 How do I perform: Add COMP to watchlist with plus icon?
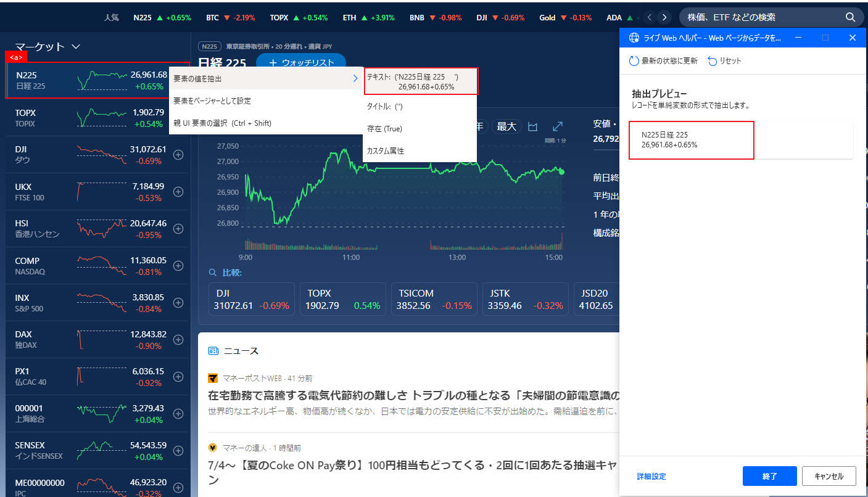coord(178,266)
